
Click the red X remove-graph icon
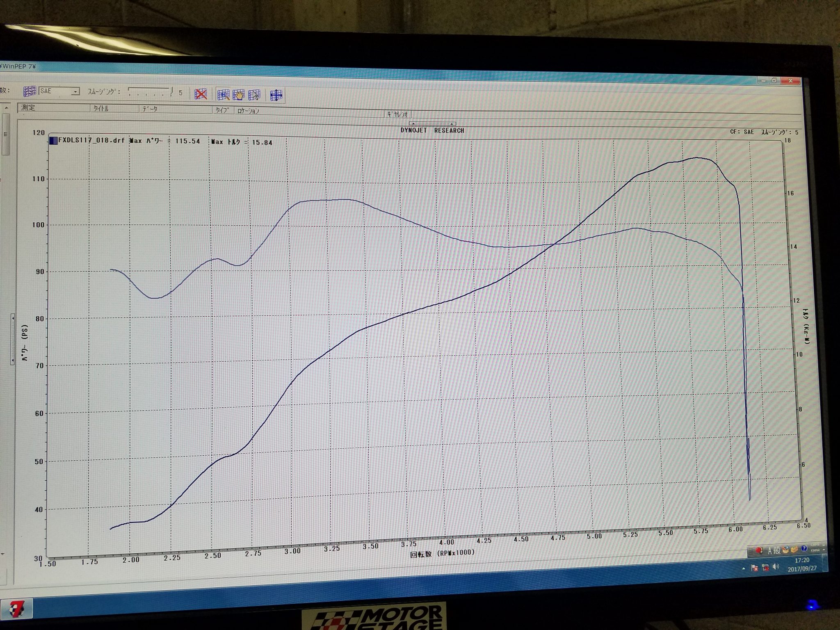click(x=201, y=94)
